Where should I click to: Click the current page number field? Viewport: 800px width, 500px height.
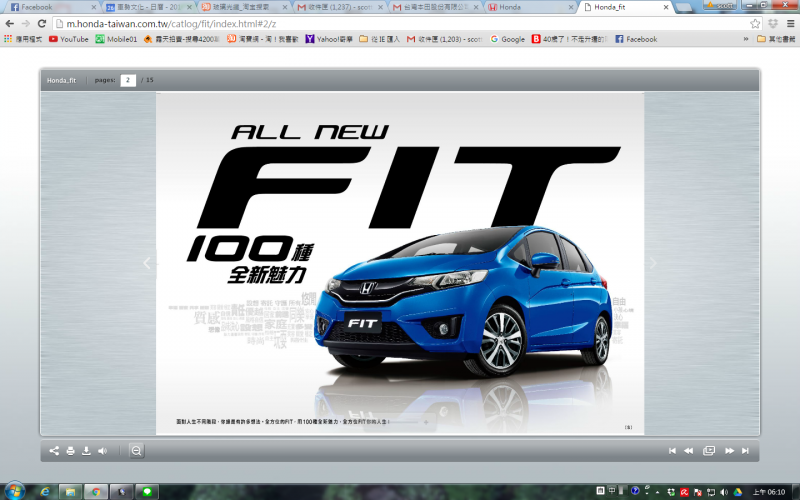[x=128, y=80]
